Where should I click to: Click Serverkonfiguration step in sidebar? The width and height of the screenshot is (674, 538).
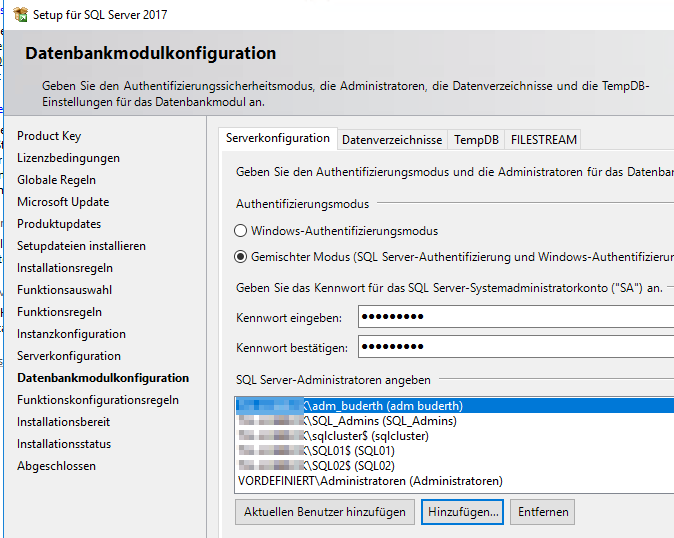click(x=69, y=356)
